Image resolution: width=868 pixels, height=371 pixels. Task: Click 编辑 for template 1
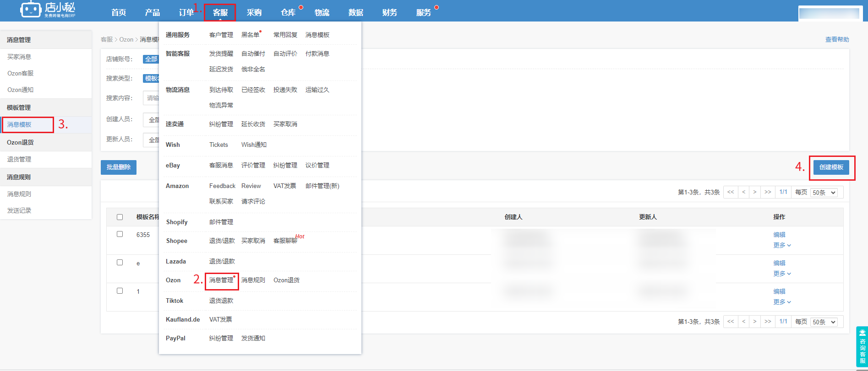pos(779,291)
